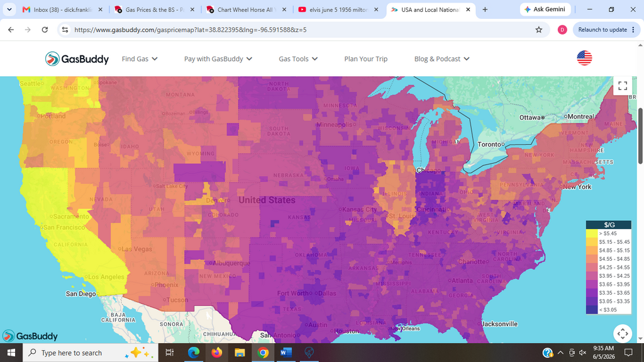
Task: Close the USA and Local National tab
Action: point(468,9)
